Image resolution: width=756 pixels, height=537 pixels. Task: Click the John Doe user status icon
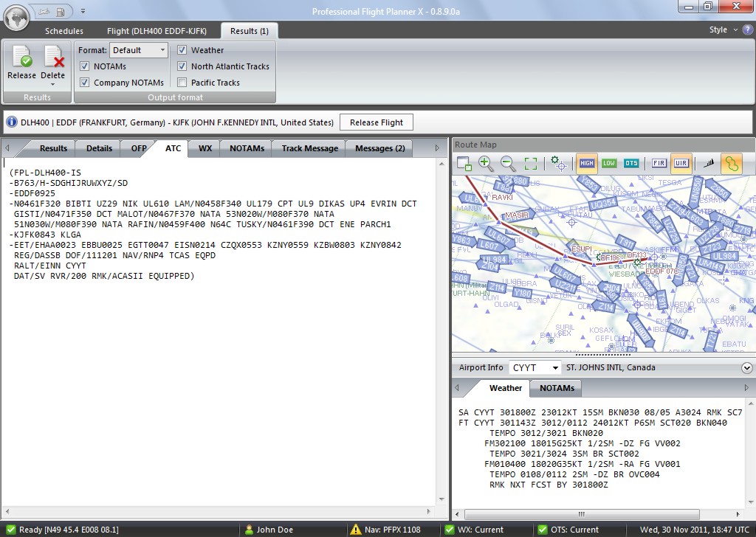(x=249, y=530)
